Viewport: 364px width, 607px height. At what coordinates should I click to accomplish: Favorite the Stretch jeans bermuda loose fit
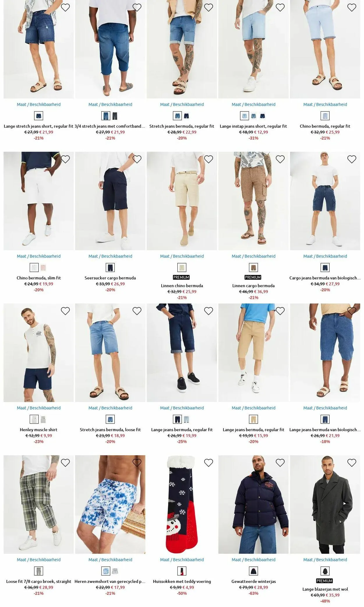[x=137, y=311]
